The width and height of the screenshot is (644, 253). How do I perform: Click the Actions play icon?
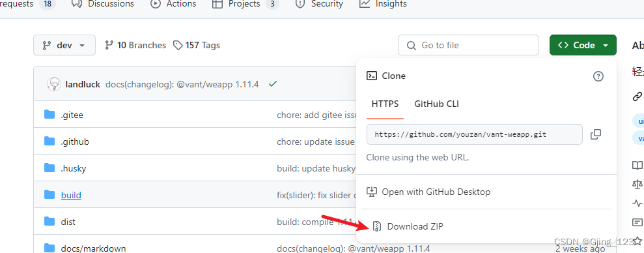point(156,4)
